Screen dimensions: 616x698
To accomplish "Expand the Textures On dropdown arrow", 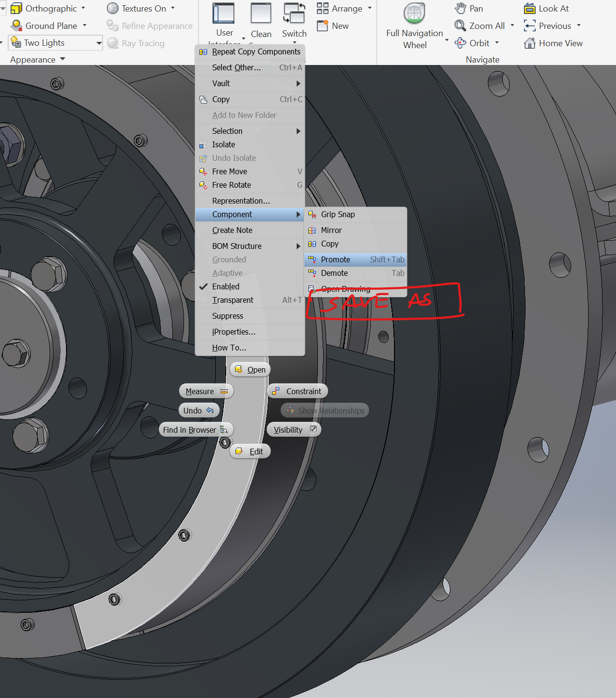I will click(173, 8).
